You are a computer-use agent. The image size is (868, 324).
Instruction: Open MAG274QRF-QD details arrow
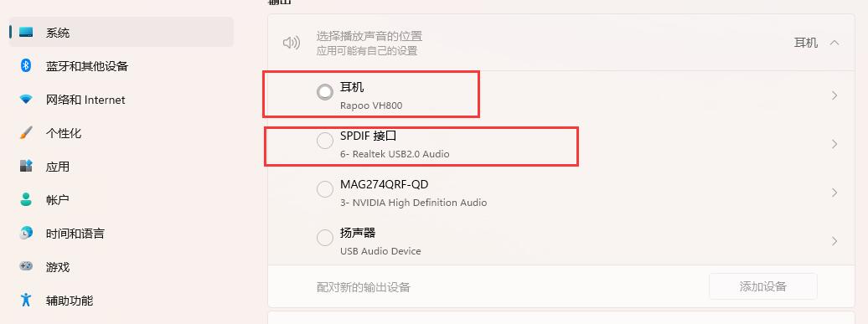tap(834, 193)
